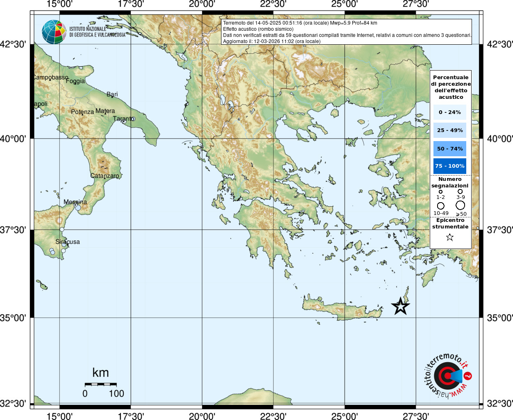The image size is (513, 420).
Task: Click the legend circle for 3-9 reports
Action: tap(460, 192)
